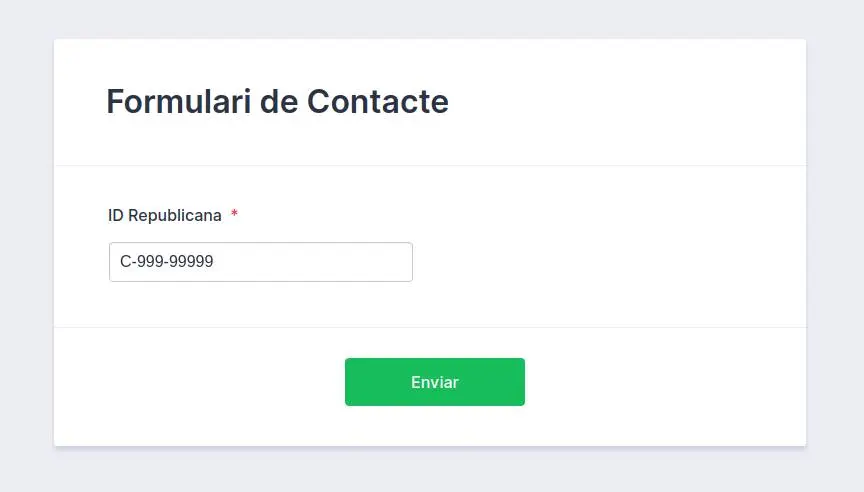Click the Enviar text on green button
Screen dimensions: 864x492
(435, 382)
